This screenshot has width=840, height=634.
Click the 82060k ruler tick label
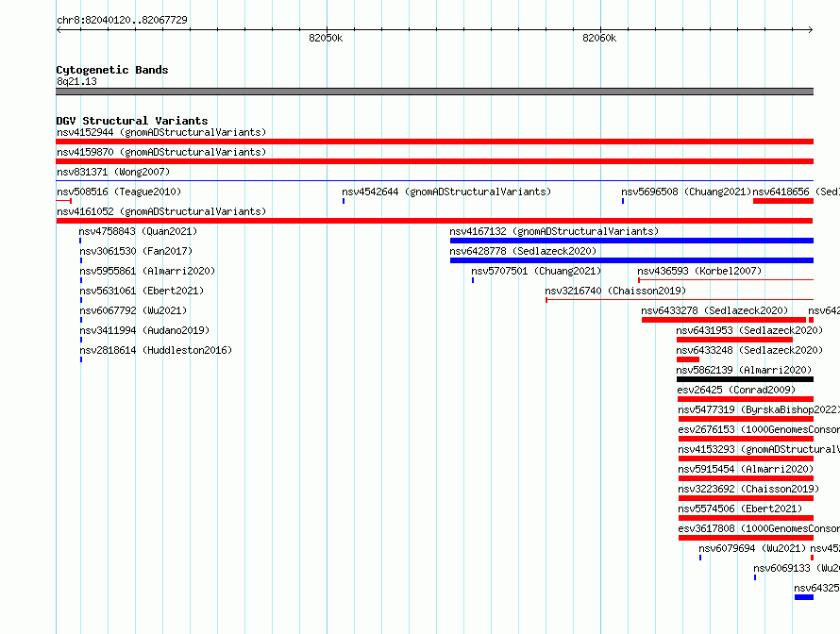599,38
